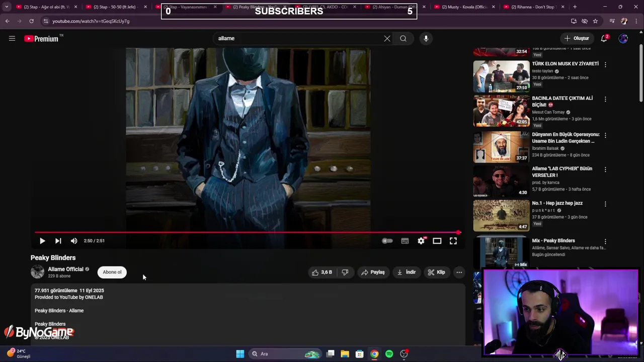Open options for the BACINLA DATE'E ÇIKTIM video
The width and height of the screenshot is (644, 362).
coord(605,99)
